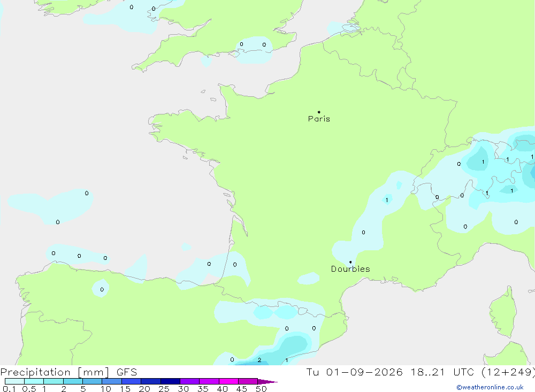Click the 5 mm blue legend swatch
Viewport: 535px width, 392px height.
[92, 381]
